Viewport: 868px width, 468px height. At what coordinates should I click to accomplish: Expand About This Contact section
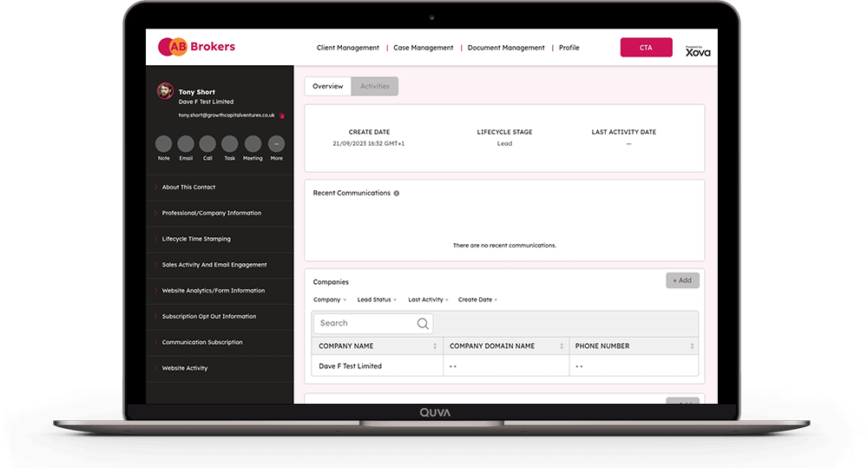click(x=220, y=188)
